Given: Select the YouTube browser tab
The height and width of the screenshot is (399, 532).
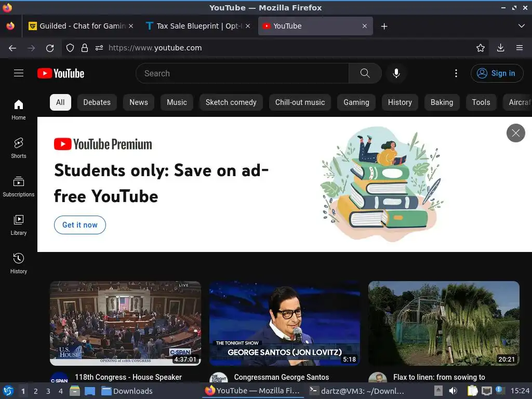Looking at the screenshot, I should click(315, 26).
